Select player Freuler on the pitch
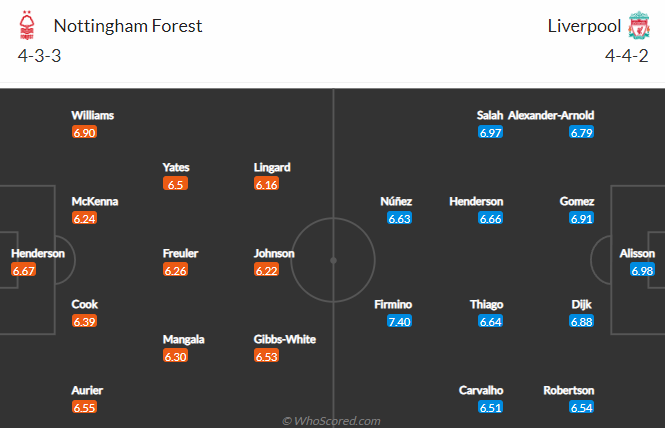 click(x=180, y=254)
